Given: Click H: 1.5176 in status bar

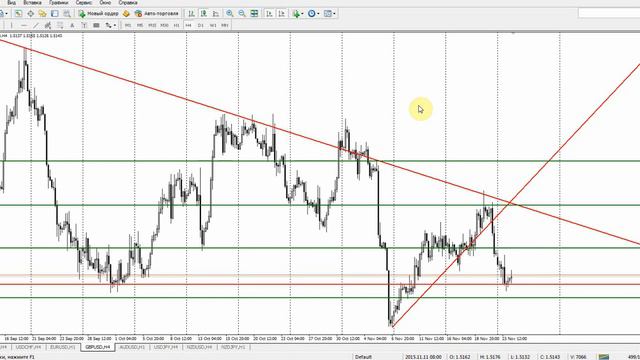Looking at the screenshot, I should click(490, 357).
